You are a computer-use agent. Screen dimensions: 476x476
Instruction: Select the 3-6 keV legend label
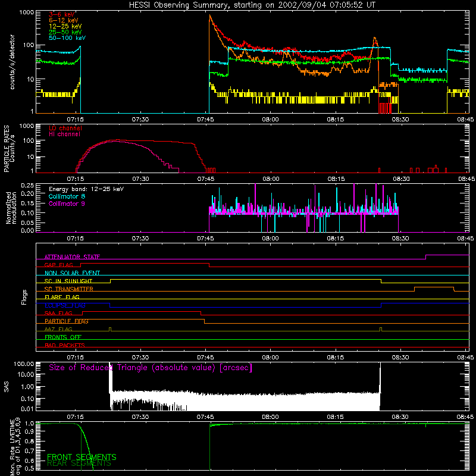[62, 14]
